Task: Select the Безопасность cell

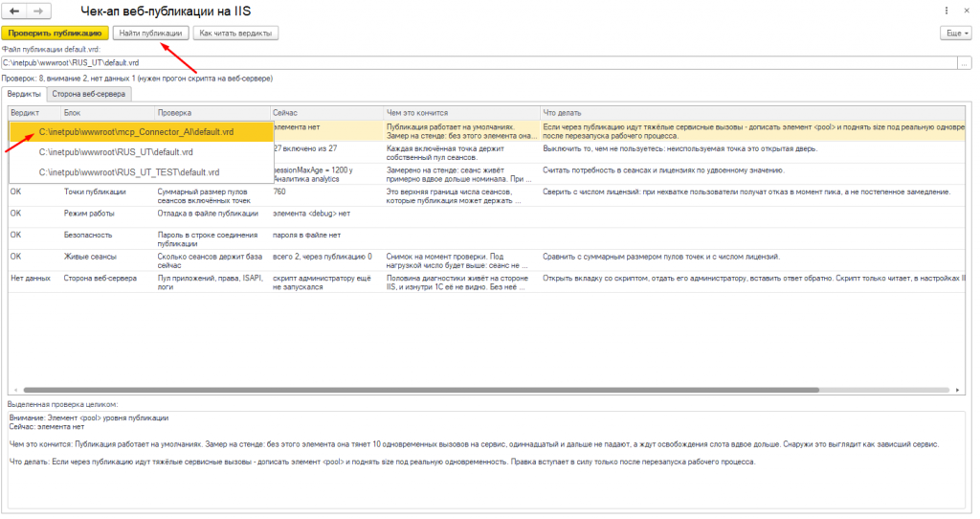Action: click(108, 238)
